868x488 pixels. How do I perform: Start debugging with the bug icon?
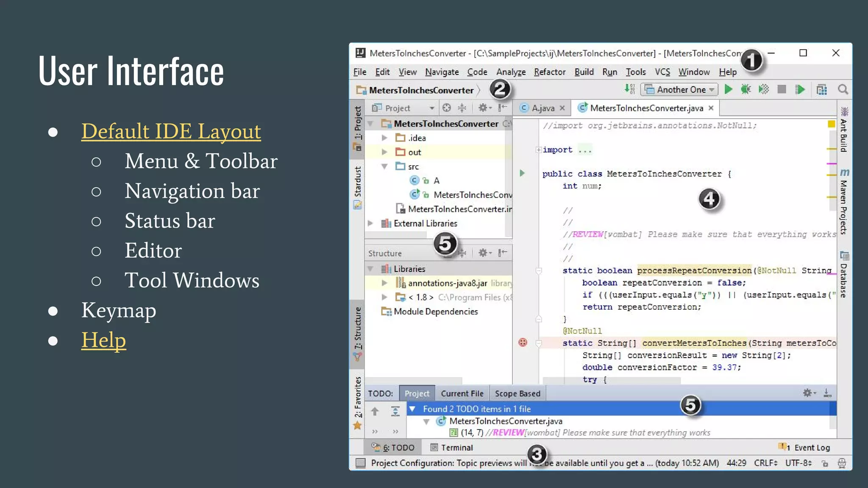tap(746, 89)
